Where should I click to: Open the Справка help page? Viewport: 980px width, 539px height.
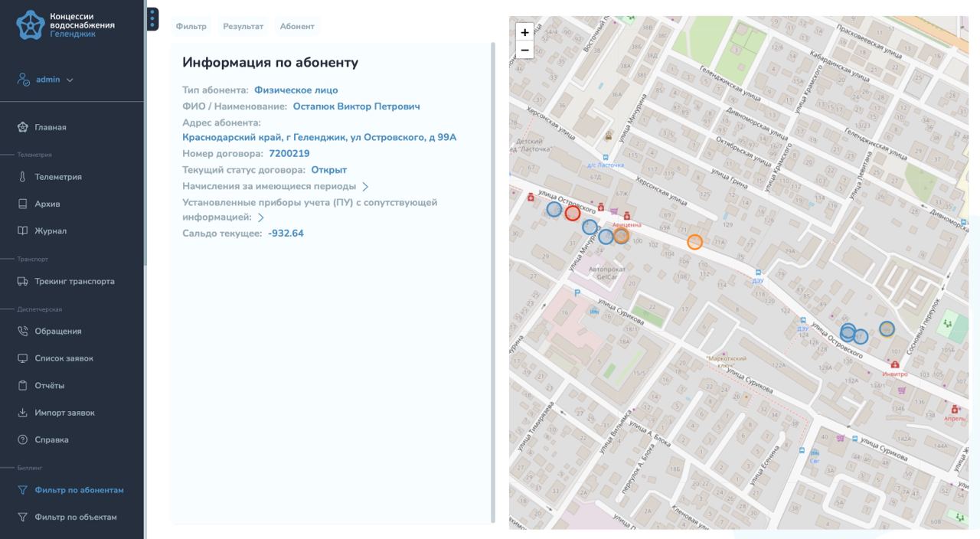(x=51, y=439)
